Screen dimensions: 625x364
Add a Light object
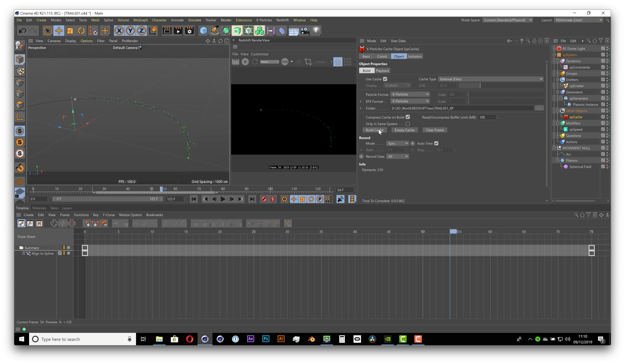pyautogui.click(x=316, y=31)
